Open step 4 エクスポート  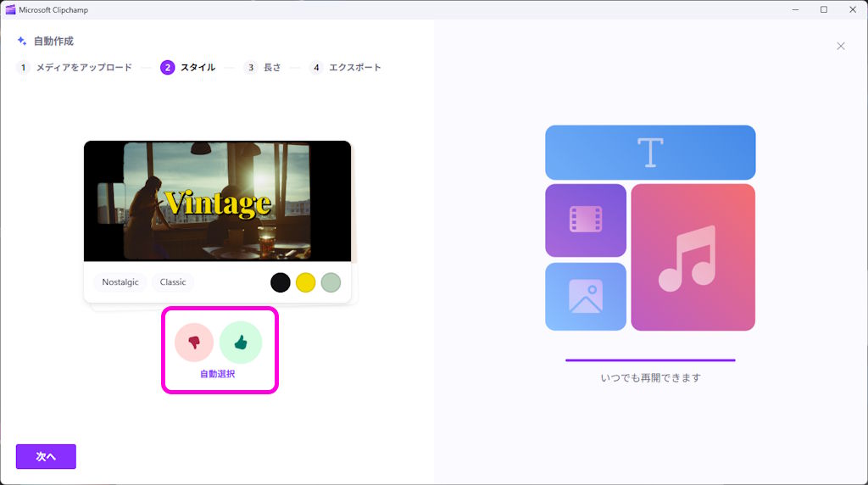pos(346,68)
